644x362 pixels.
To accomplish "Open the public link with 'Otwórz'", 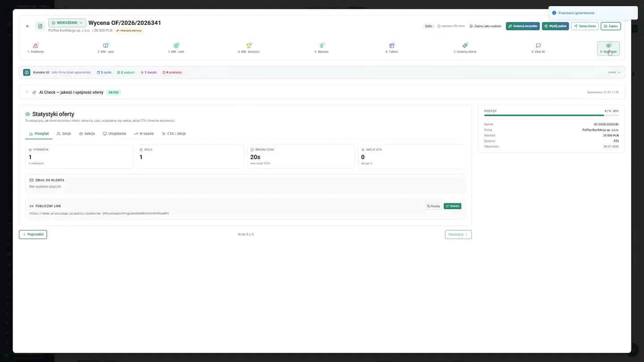I will [x=452, y=206].
